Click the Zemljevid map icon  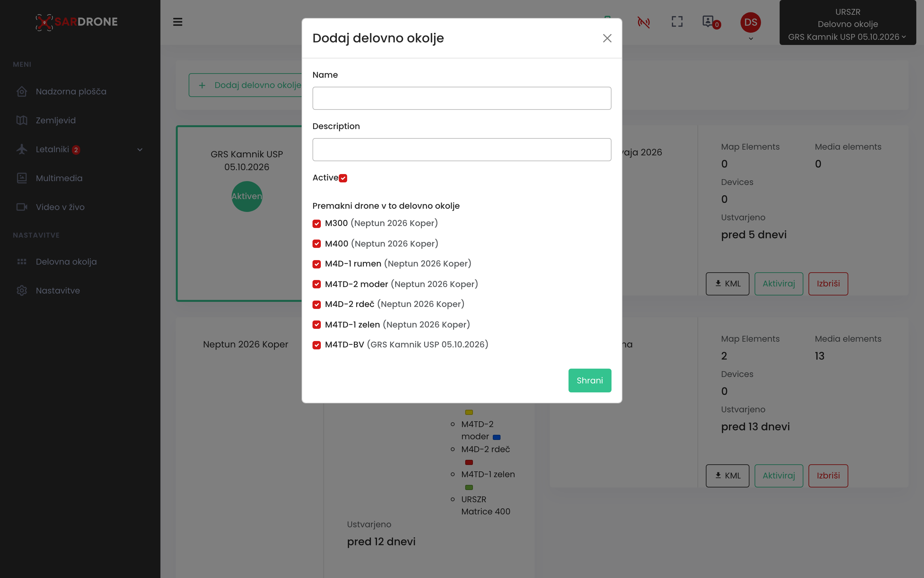[22, 120]
